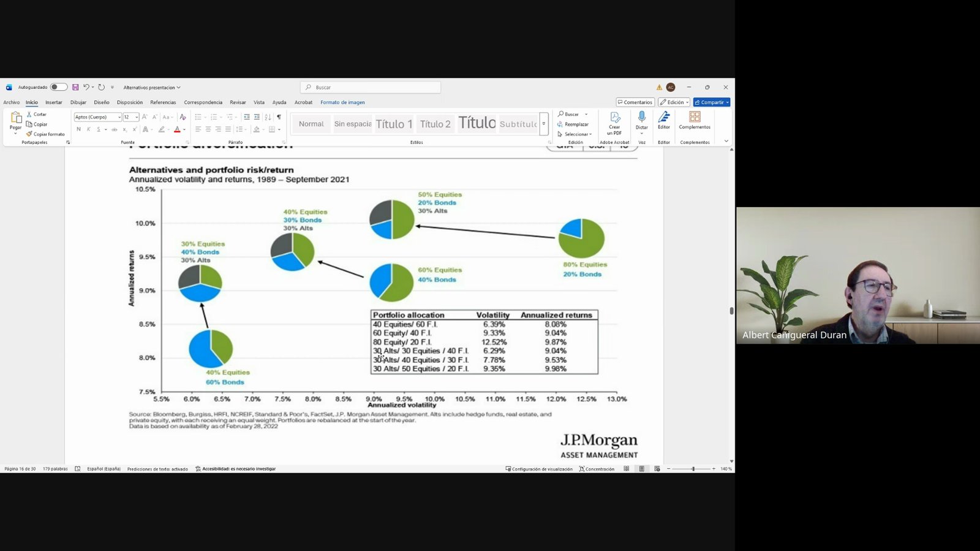
Task: Undo the last action
Action: (x=86, y=88)
